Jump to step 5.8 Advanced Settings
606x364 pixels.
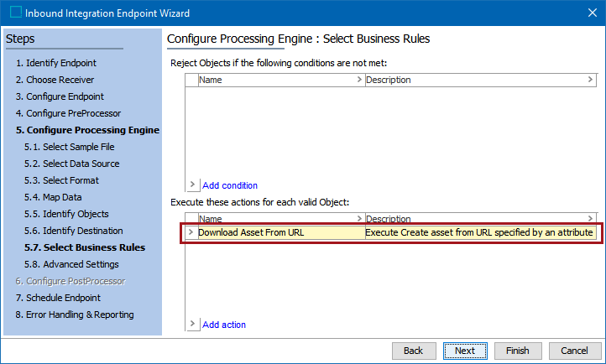(x=71, y=264)
